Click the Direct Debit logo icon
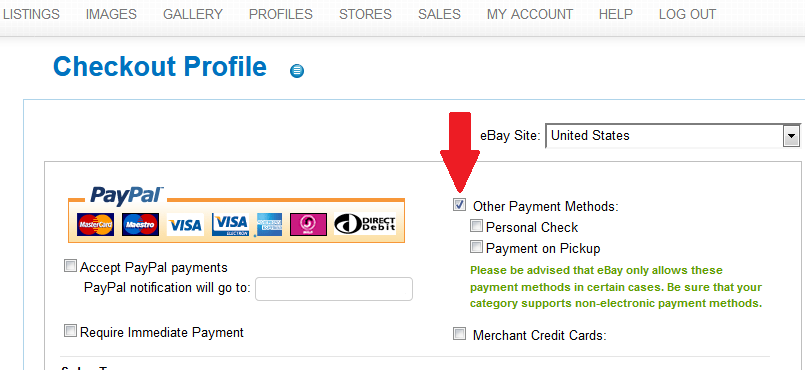This screenshot has height=370, width=805. 365,225
